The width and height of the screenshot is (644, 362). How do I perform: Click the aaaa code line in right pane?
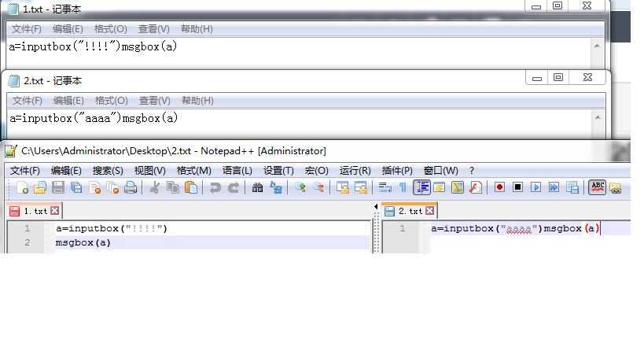pyautogui.click(x=515, y=228)
